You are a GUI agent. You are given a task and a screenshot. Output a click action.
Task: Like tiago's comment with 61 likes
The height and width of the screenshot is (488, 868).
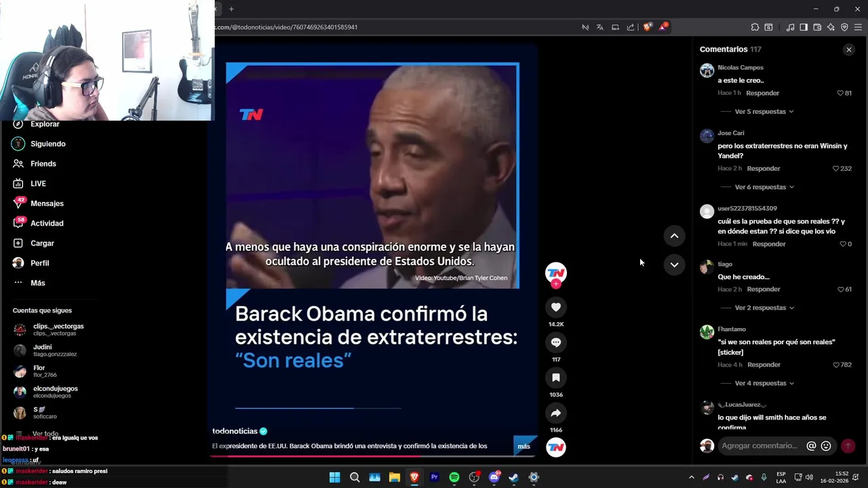coord(840,289)
